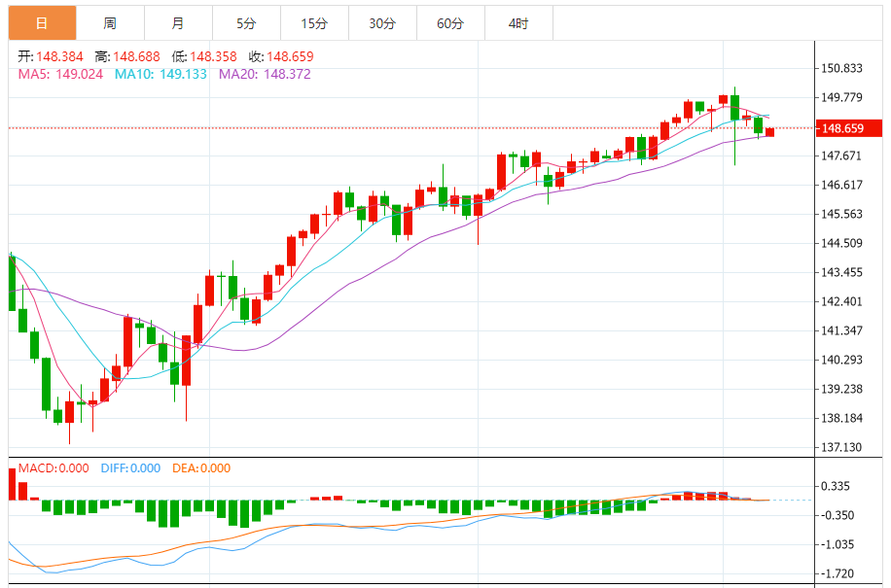Screen dimensions: 891x588
Task: Click the 150.833 price axis label
Action: point(842,68)
